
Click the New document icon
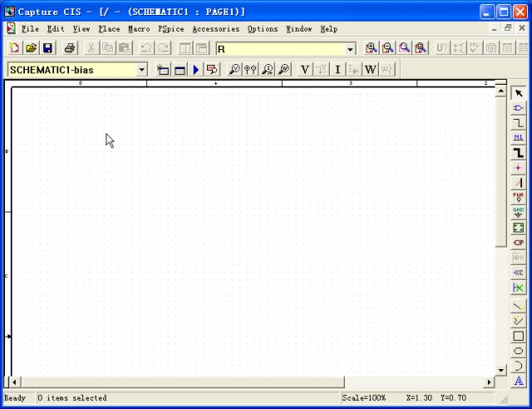(x=15, y=48)
